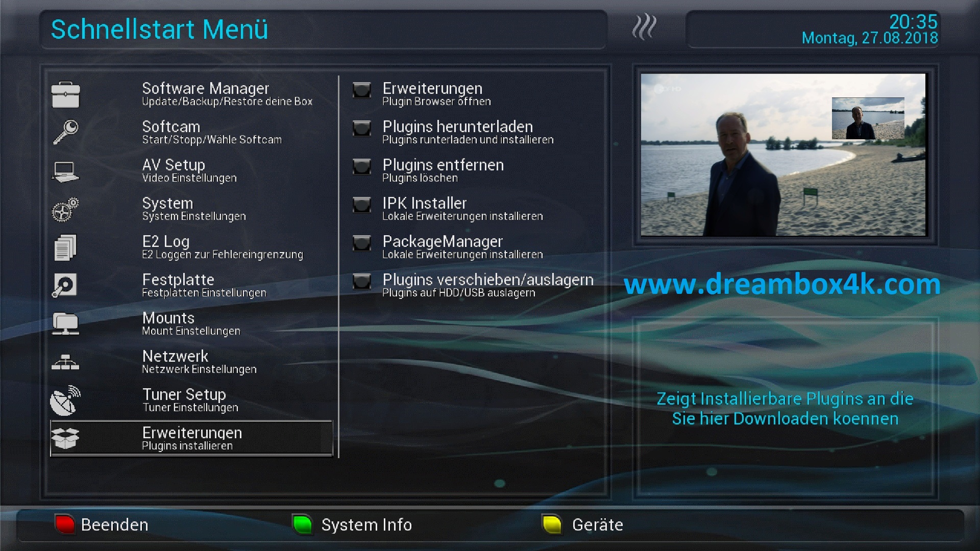Viewport: 980px width, 551px height.
Task: Click the Geräte label
Action: coord(598,525)
